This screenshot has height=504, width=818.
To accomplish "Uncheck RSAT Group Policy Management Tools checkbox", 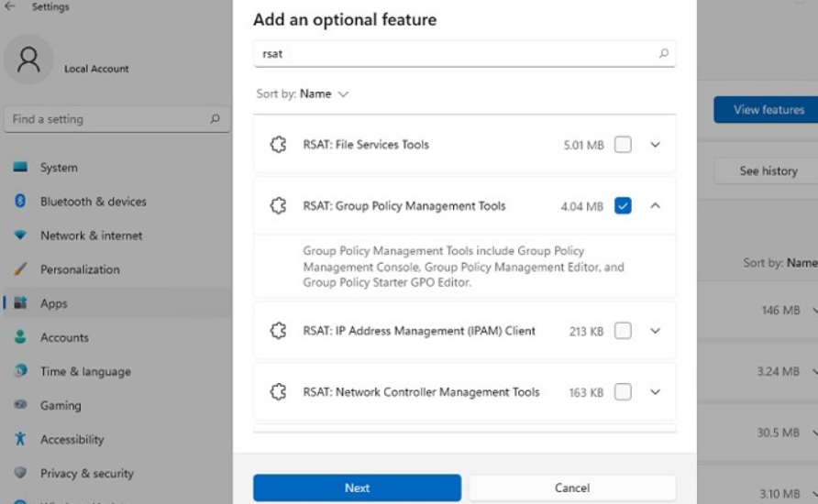I will point(623,206).
